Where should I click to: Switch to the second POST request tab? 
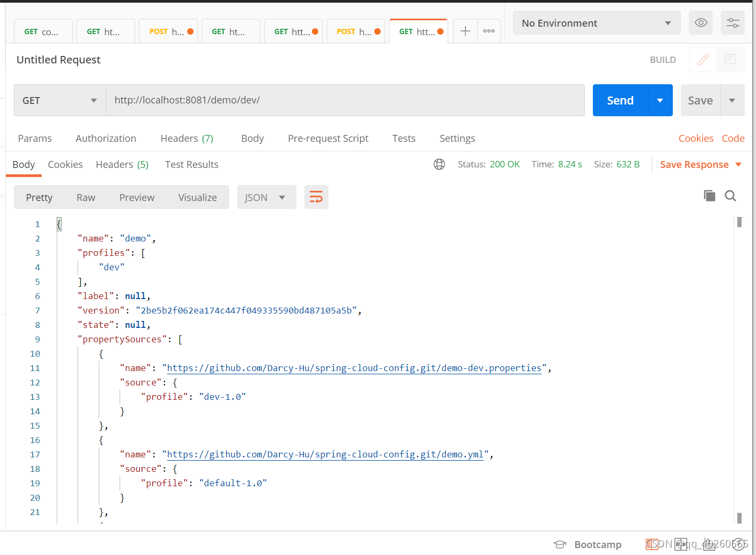pos(356,31)
